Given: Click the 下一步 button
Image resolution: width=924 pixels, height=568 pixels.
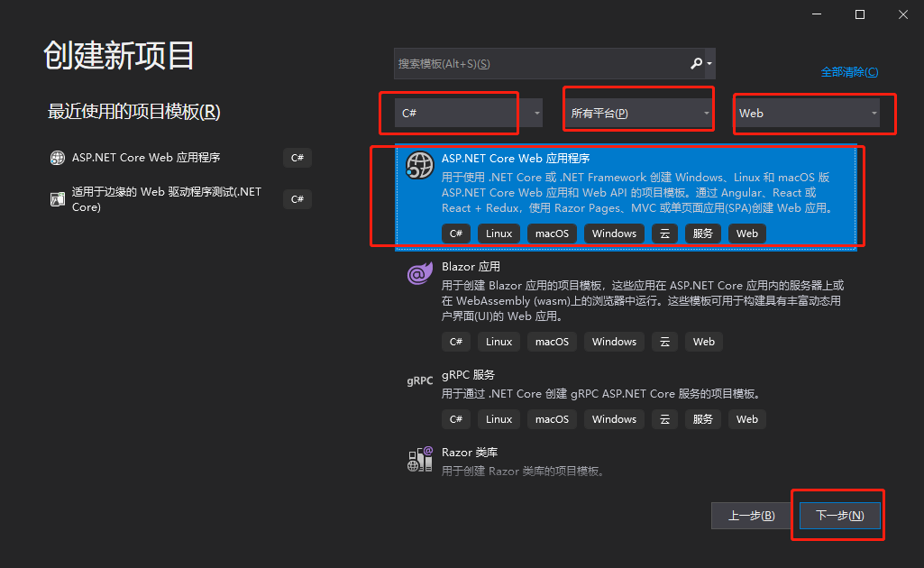Looking at the screenshot, I should pyautogui.click(x=837, y=515).
